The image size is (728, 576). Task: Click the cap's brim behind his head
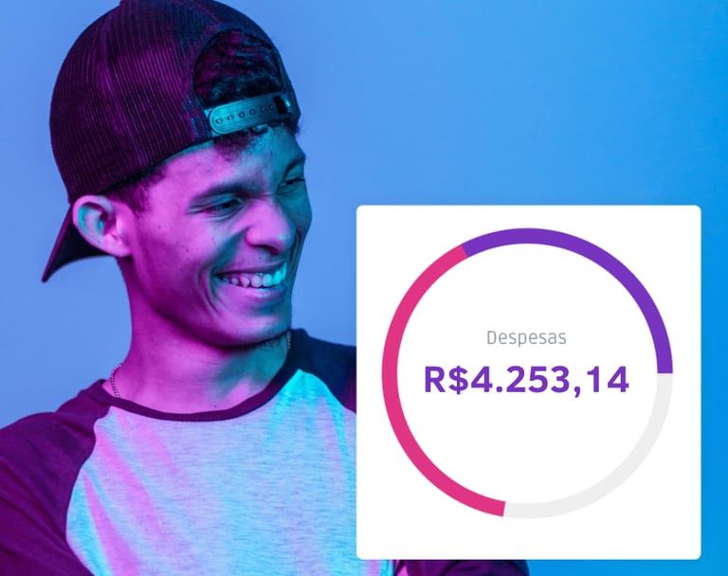(x=63, y=243)
